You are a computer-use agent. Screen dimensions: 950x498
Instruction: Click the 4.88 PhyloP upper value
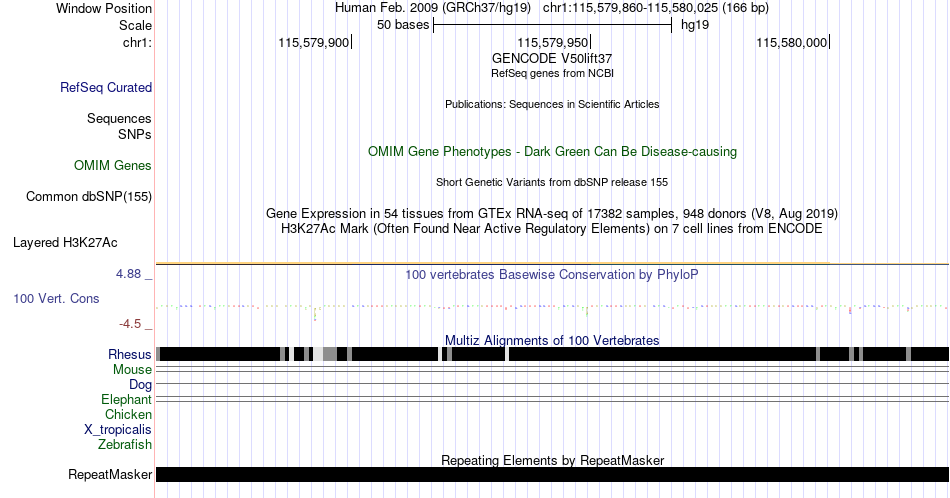pos(128,274)
